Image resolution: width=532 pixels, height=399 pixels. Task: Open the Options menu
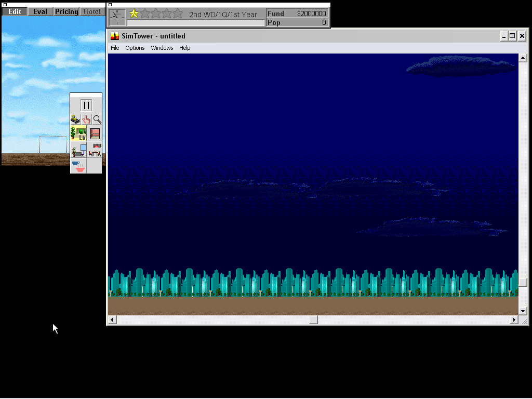135,48
